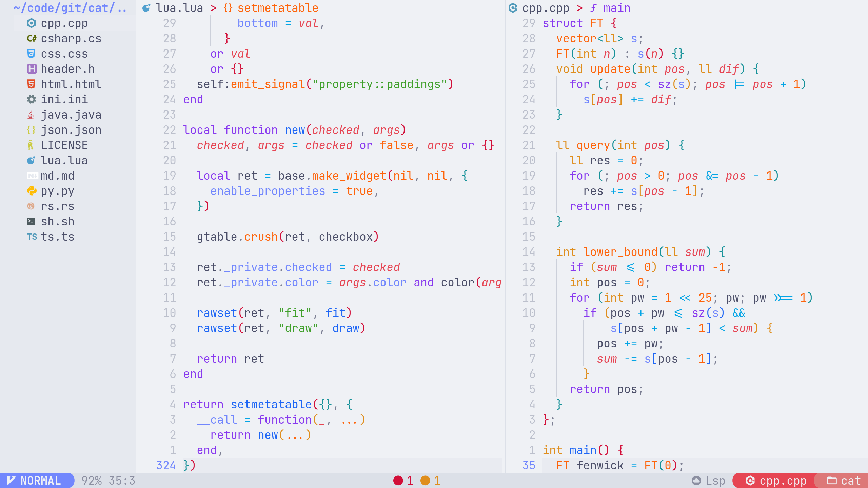Click the Java cup icon beside java.java
This screenshot has width=868, height=488.
click(x=31, y=115)
